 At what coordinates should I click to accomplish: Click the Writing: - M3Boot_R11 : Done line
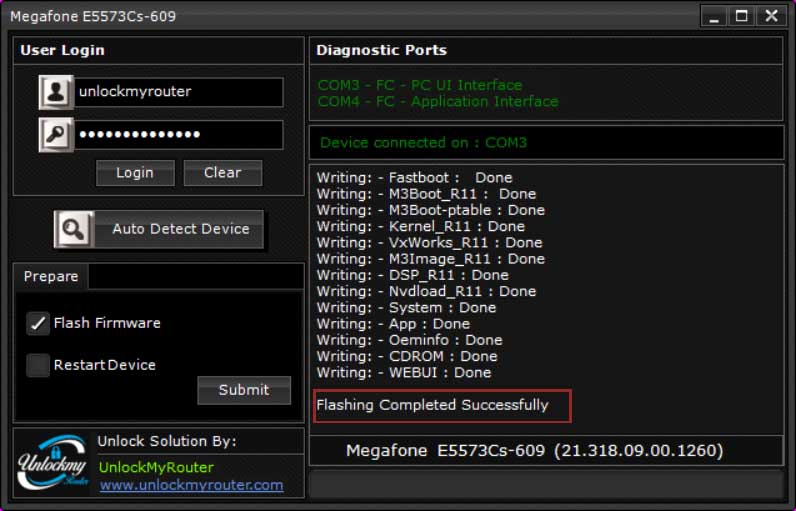click(426, 194)
